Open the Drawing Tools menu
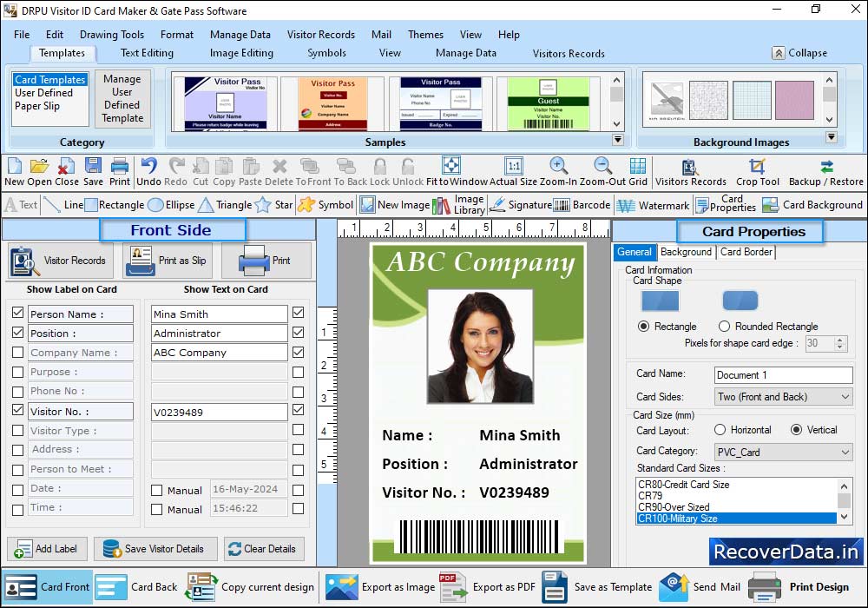This screenshot has width=868, height=608. pyautogui.click(x=112, y=35)
